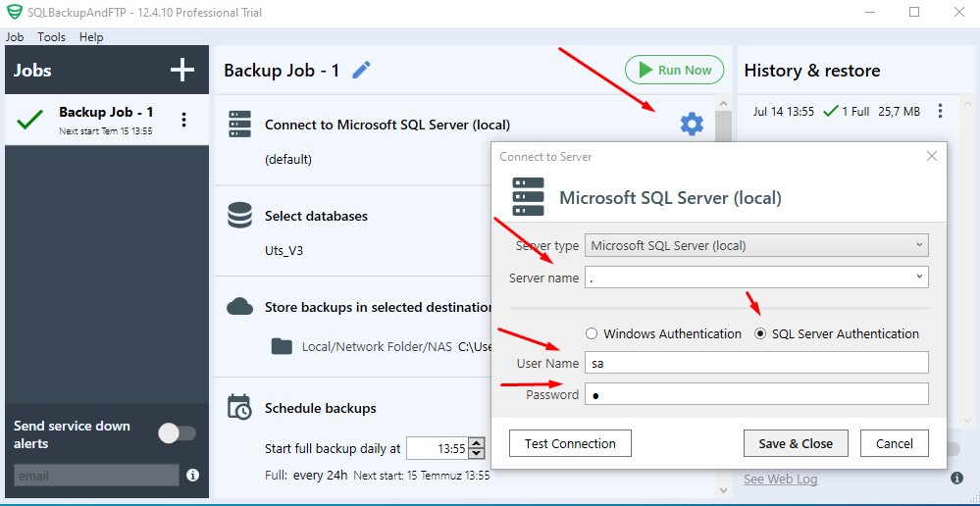Screen dimensions: 980x506
Task: Click the Schedule backups calendar clock icon
Action: (239, 407)
